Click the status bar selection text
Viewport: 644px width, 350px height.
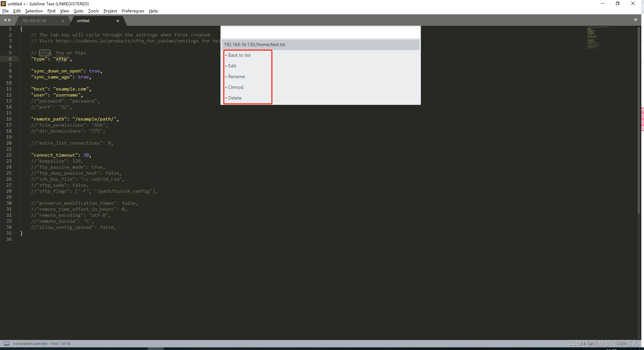point(42,343)
